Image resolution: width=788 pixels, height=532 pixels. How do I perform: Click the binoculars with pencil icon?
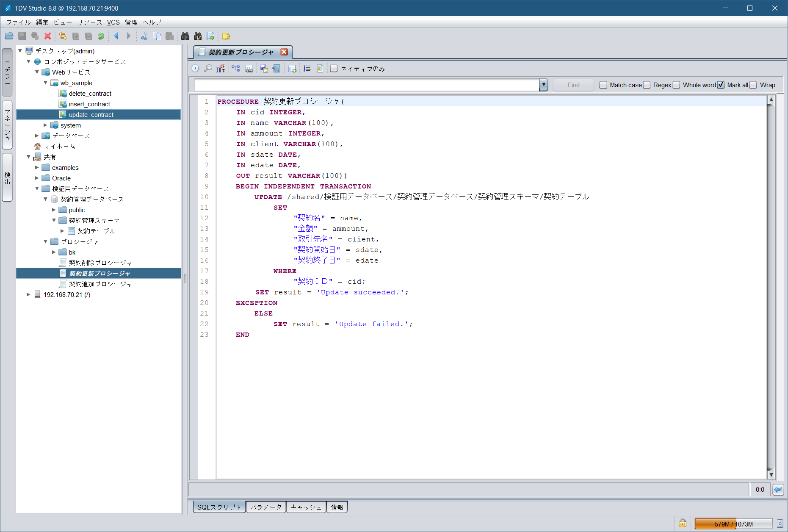[x=198, y=36]
